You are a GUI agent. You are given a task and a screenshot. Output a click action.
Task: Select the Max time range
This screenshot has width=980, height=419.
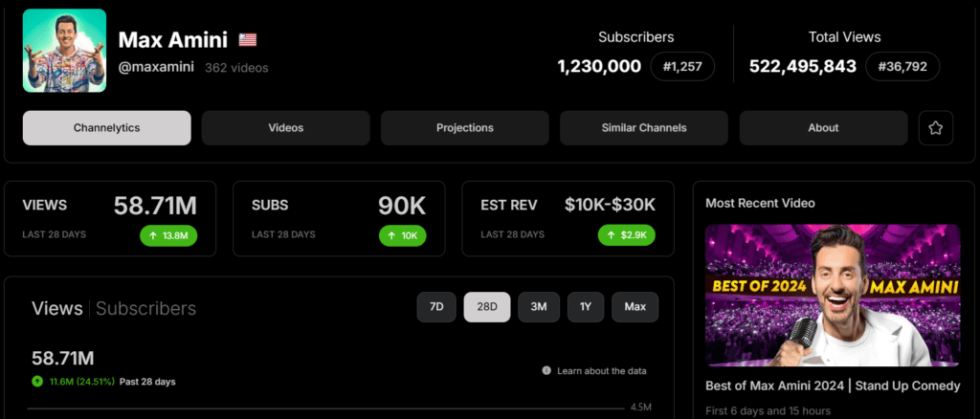(x=635, y=307)
